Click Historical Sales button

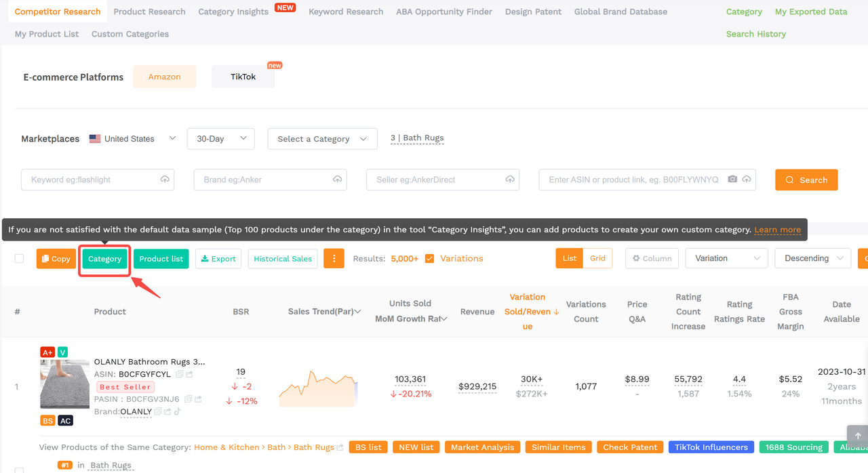(x=283, y=258)
